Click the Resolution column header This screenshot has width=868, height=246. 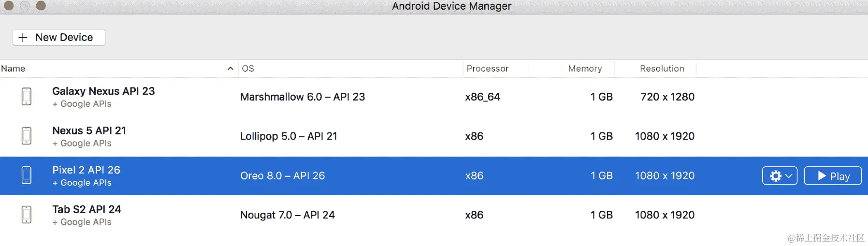(x=655, y=69)
